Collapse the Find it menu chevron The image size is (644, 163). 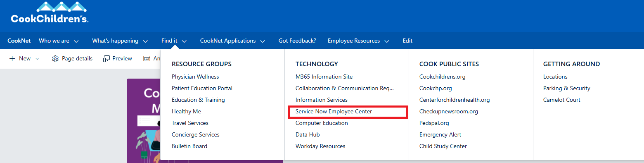click(x=184, y=41)
